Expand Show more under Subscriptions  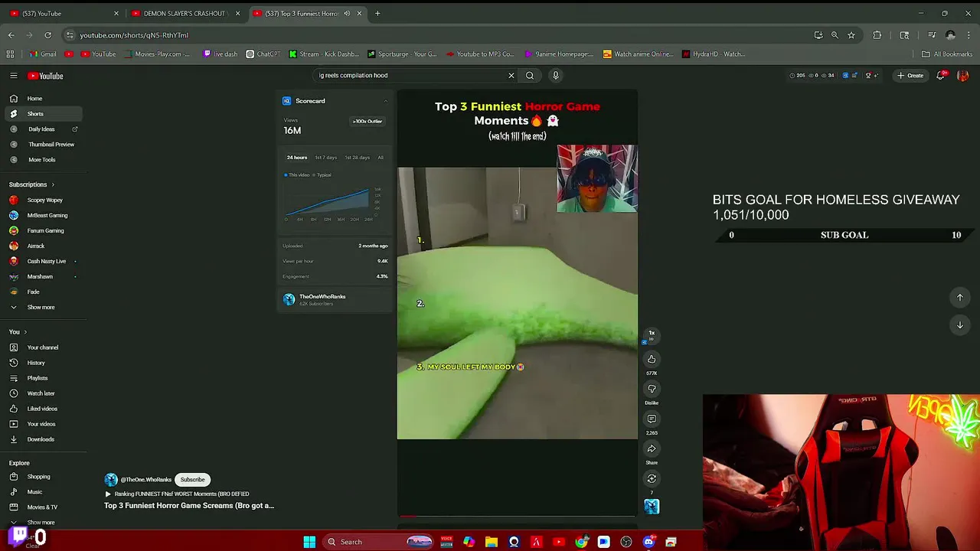[42, 307]
